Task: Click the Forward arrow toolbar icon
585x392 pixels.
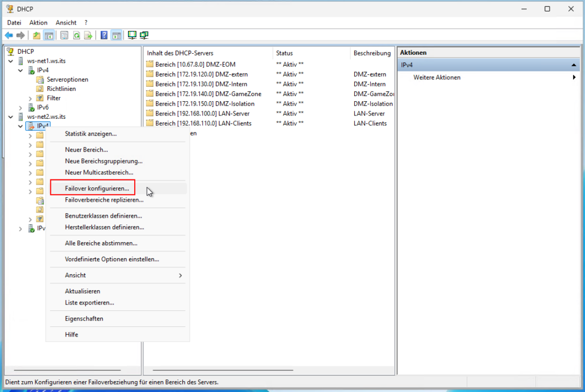Action: [21, 35]
